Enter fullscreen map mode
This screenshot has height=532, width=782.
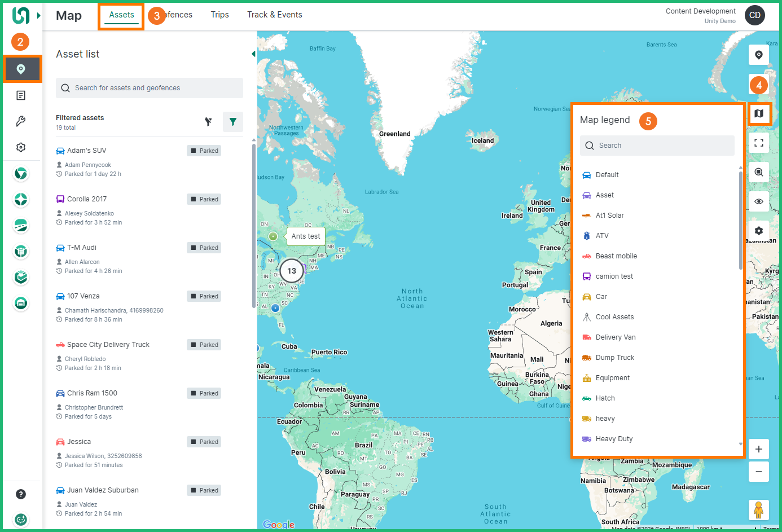click(x=759, y=143)
